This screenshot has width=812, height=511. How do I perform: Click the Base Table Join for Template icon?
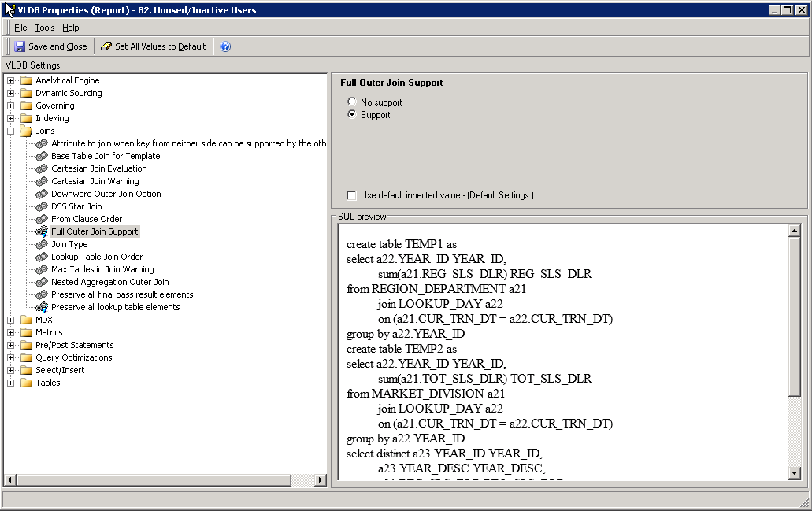pyautogui.click(x=41, y=156)
